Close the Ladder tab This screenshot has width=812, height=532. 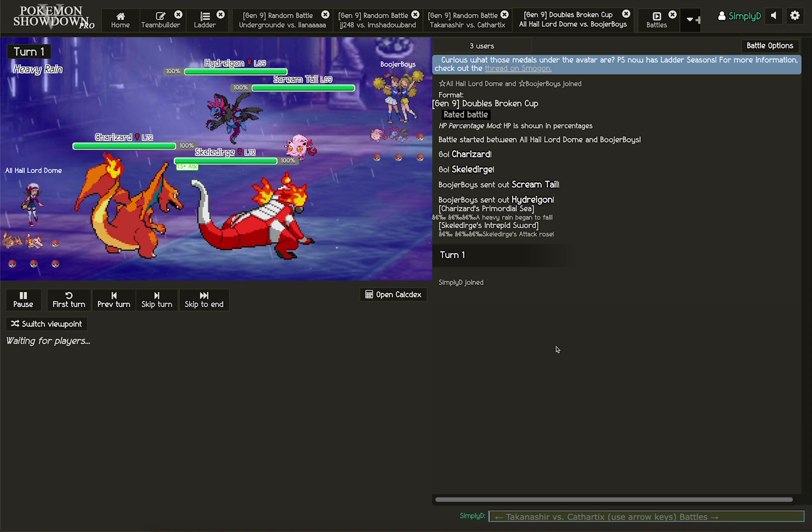pos(220,15)
